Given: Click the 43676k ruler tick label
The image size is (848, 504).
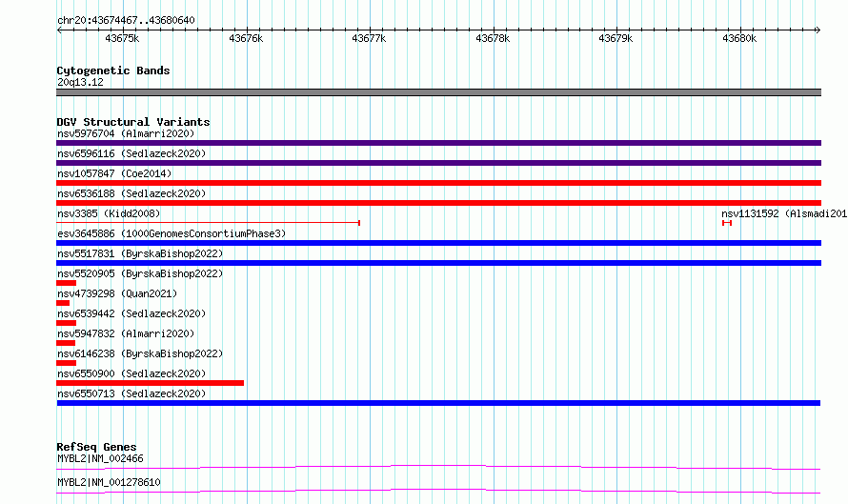Looking at the screenshot, I should click(246, 38).
